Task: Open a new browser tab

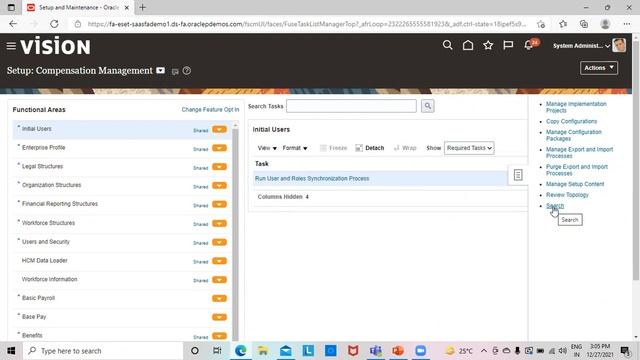Action: 142,7
